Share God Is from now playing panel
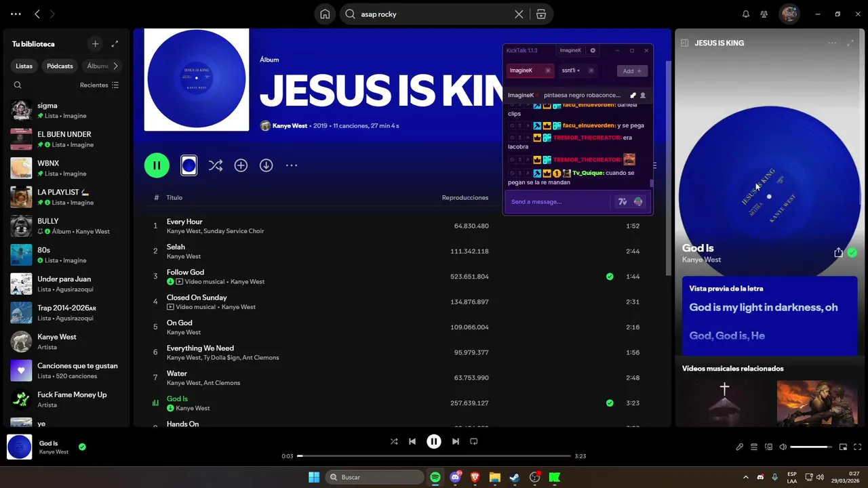 coord(838,253)
